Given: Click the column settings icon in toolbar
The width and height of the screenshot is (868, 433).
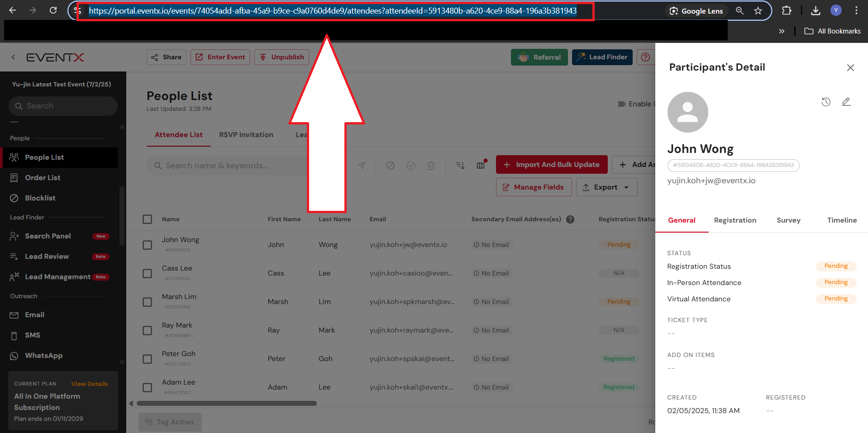Looking at the screenshot, I should tap(481, 166).
